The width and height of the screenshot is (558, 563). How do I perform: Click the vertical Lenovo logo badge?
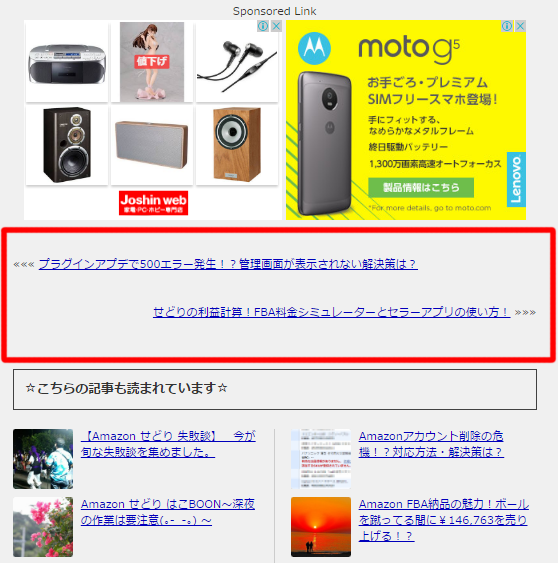pos(516,180)
